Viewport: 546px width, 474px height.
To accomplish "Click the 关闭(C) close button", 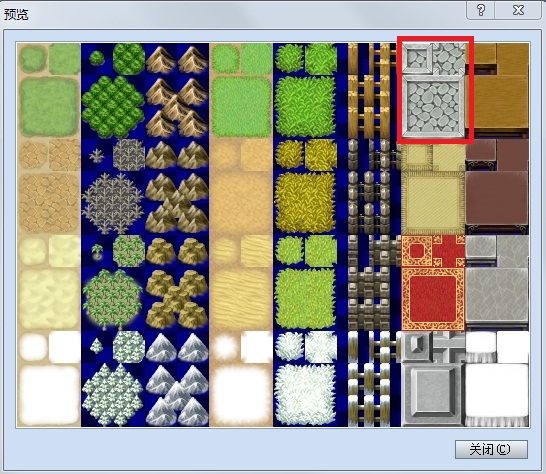I will [x=491, y=449].
